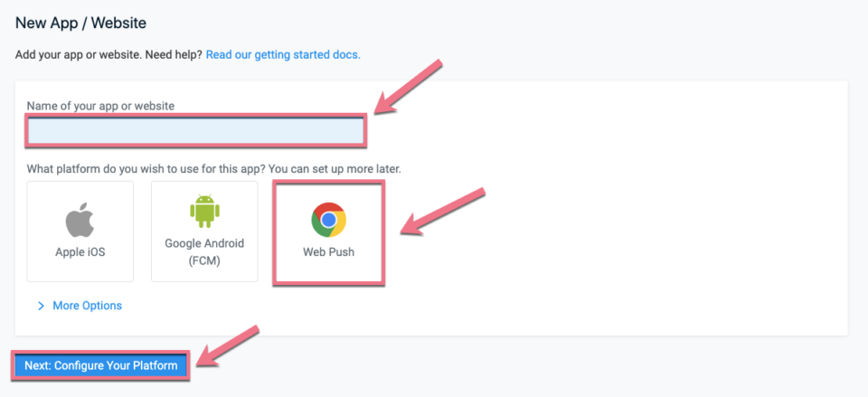The width and height of the screenshot is (868, 397).
Task: Open the getting started docs link
Action: (x=283, y=55)
